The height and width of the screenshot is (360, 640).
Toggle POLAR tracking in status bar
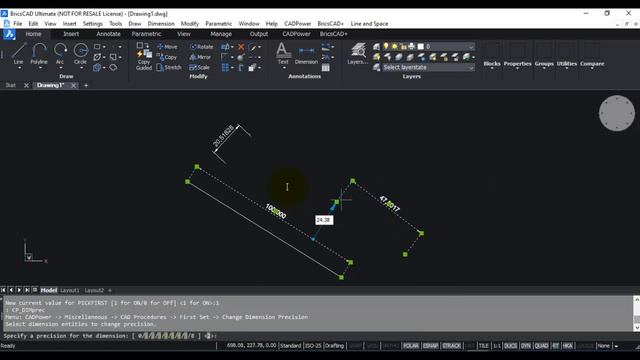411,346
